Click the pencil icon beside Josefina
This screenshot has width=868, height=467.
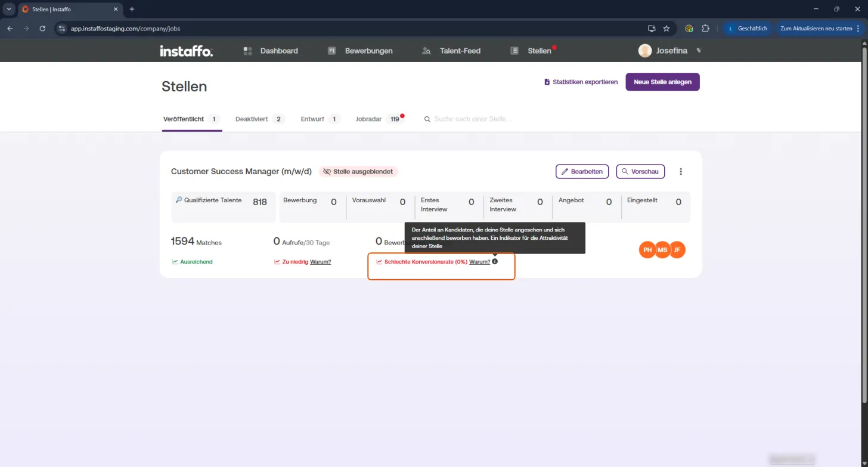[x=699, y=51]
